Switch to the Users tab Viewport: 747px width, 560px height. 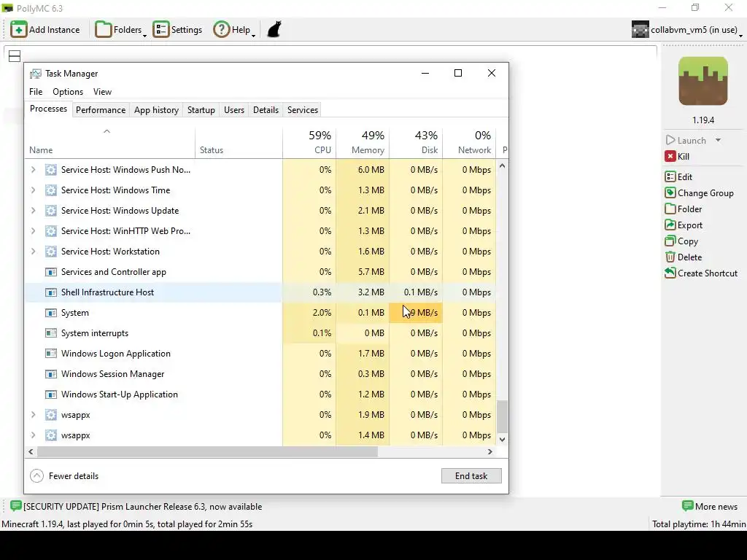click(234, 110)
